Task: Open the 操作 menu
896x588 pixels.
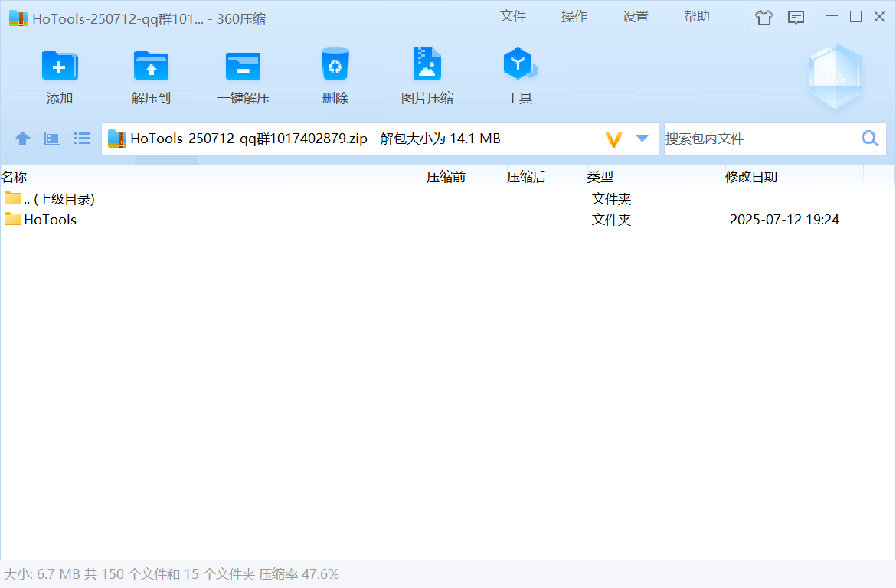Action: 574,17
